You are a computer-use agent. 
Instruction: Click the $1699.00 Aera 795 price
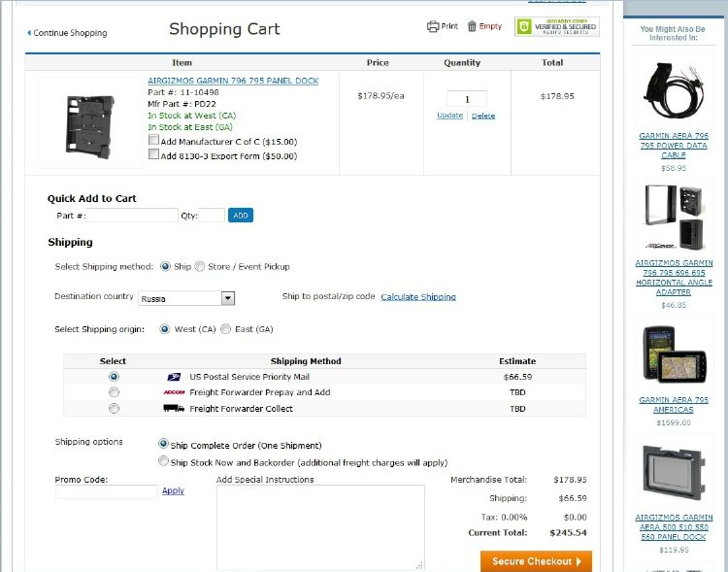click(674, 422)
